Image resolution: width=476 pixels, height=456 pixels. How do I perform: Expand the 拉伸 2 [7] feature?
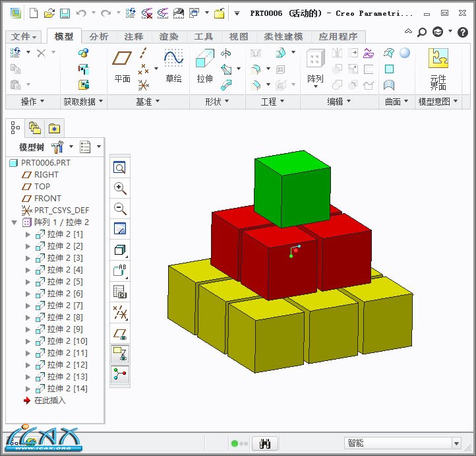tap(28, 306)
